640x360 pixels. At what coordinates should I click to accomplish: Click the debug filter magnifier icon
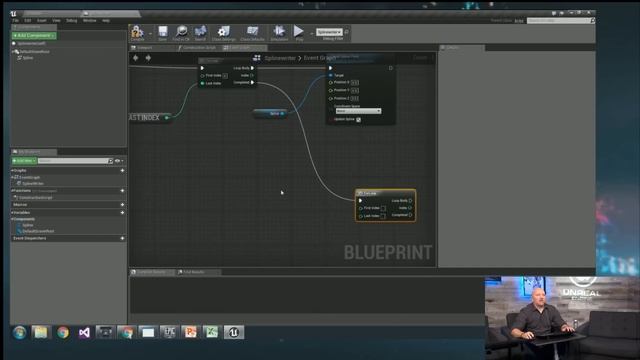coord(347,32)
